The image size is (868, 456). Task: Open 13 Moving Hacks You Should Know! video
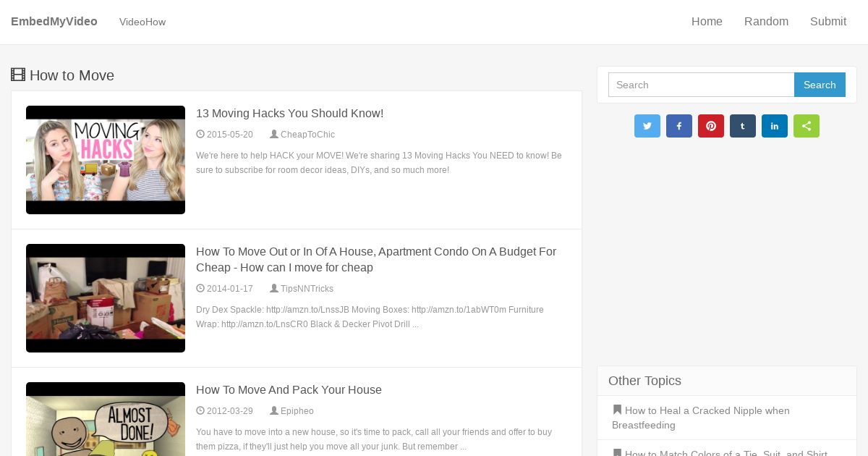point(289,114)
